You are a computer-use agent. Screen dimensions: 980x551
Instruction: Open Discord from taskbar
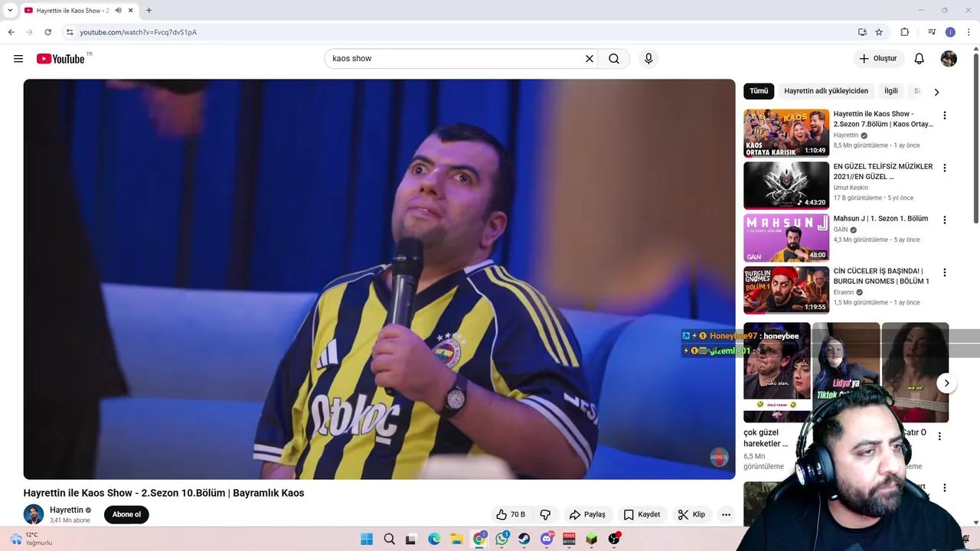(x=547, y=540)
